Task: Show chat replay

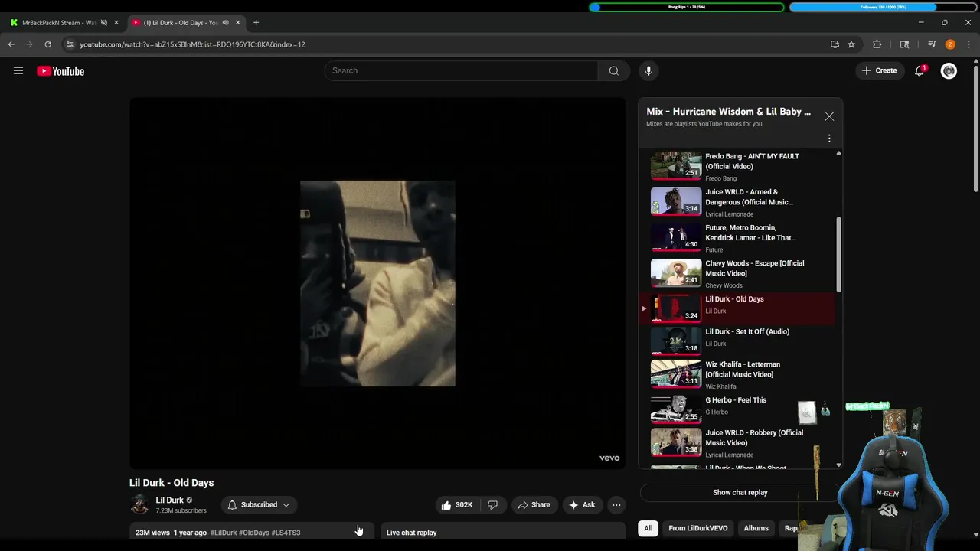Action: tap(740, 492)
